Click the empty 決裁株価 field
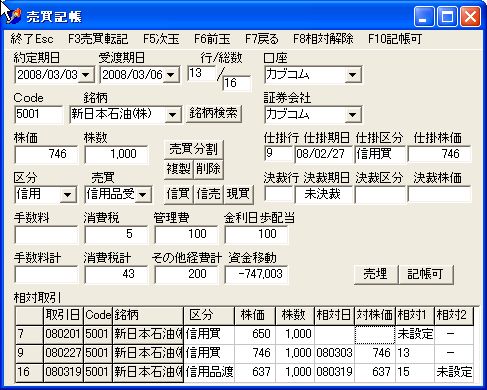The height and width of the screenshot is (390, 487). 439,194
